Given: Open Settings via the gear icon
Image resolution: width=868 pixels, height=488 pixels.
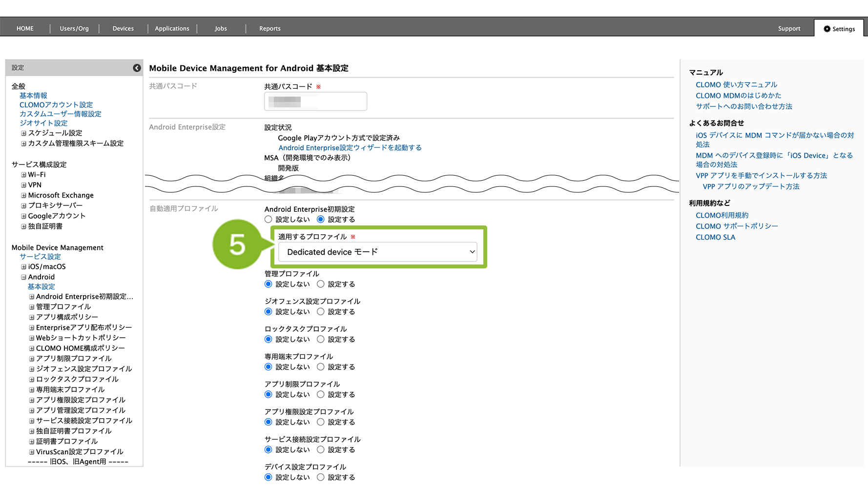Looking at the screenshot, I should (x=827, y=29).
